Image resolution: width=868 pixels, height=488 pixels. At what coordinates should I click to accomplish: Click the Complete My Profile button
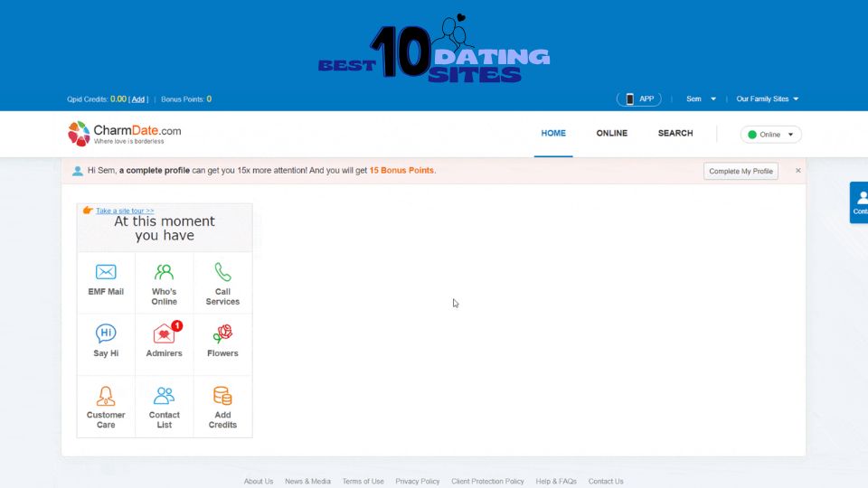tap(741, 171)
